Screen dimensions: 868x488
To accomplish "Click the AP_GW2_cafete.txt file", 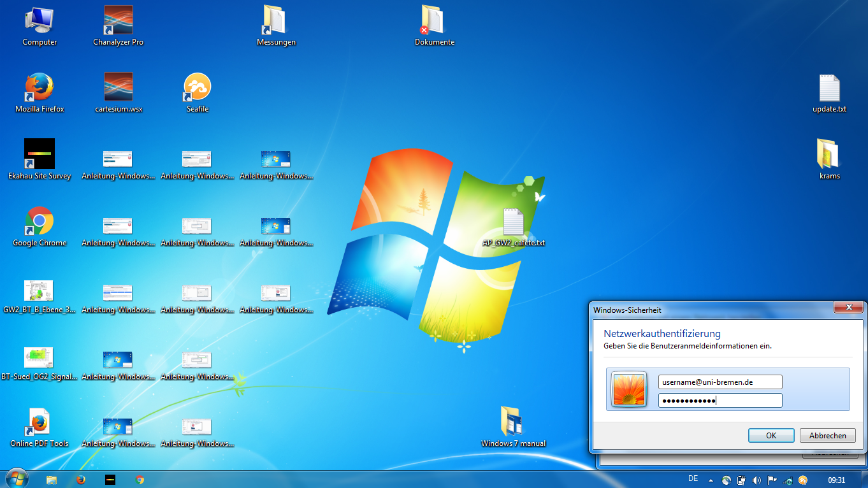I will click(x=513, y=222).
